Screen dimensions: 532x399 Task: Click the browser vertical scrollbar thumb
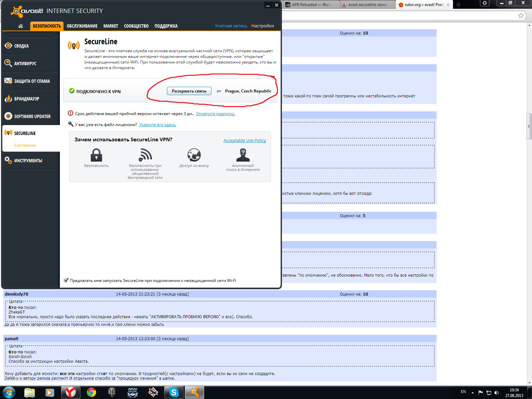click(529, 126)
